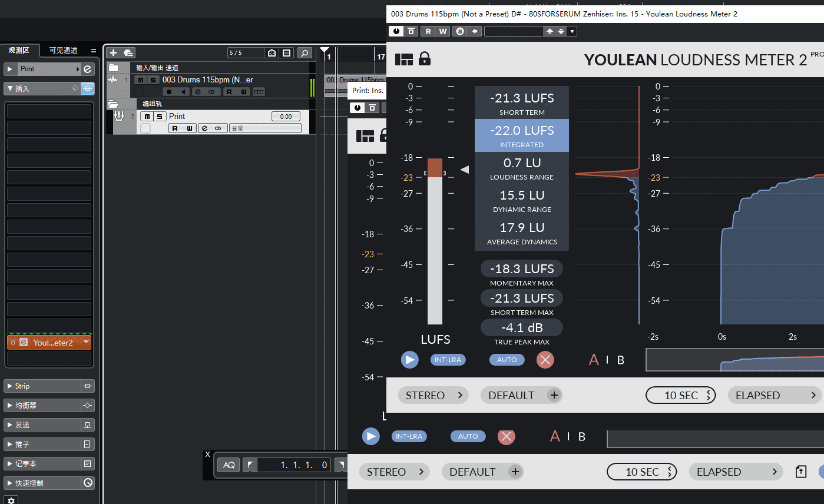
Task: Click the Short Term Max -21.3 LUFS value
Action: point(522,298)
